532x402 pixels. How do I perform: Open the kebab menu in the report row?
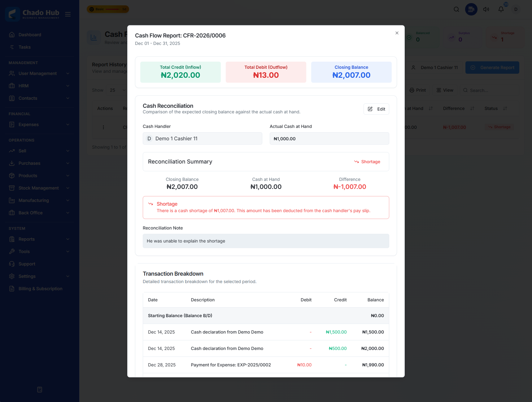(x=103, y=127)
